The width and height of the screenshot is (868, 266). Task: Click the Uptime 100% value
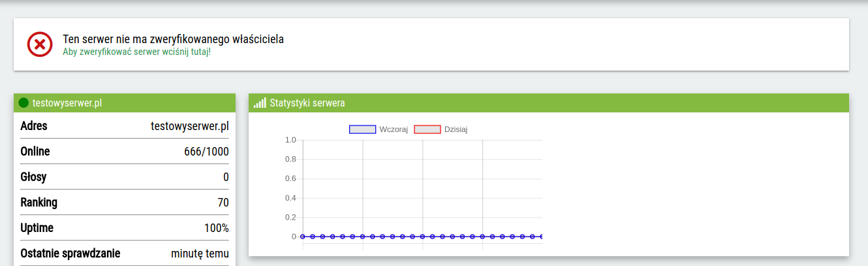pyautogui.click(x=216, y=228)
